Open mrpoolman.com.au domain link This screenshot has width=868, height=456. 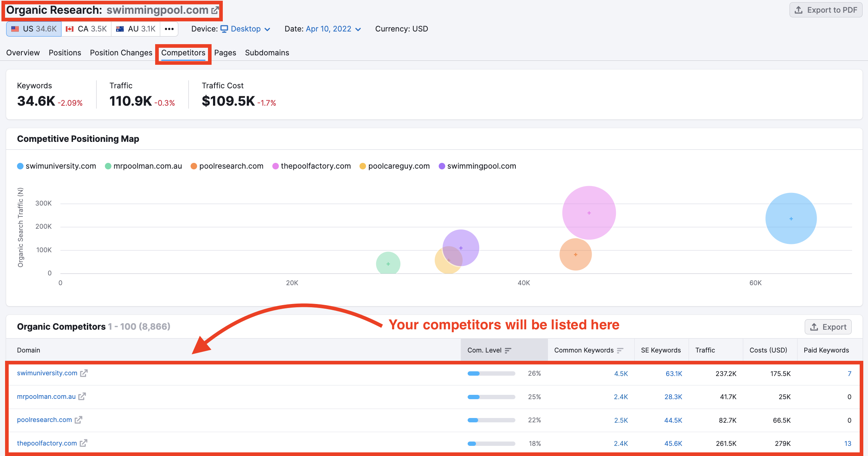(x=46, y=397)
